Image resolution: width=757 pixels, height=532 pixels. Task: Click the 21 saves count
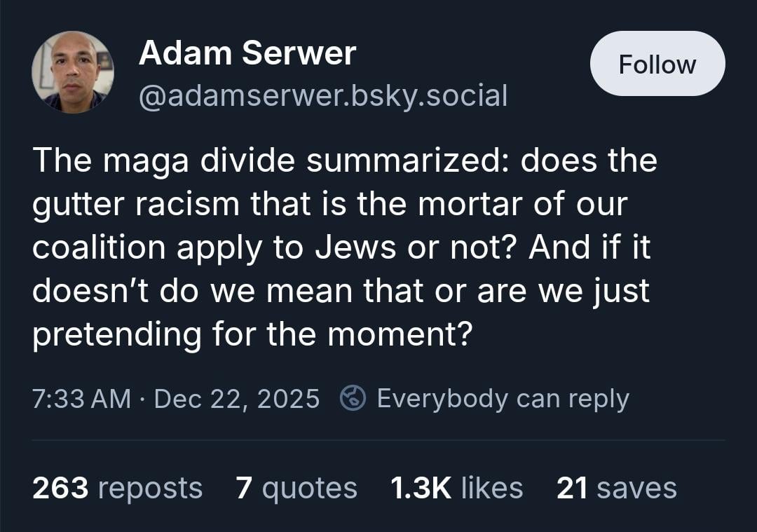(x=616, y=488)
